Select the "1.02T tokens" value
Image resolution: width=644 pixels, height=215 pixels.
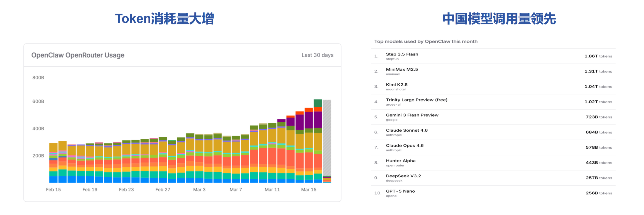598,102
